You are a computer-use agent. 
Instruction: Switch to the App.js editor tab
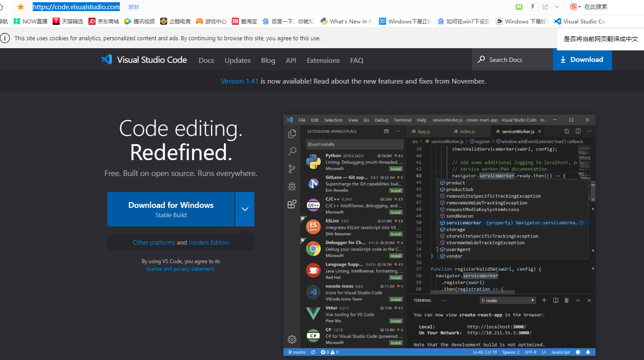click(427, 131)
